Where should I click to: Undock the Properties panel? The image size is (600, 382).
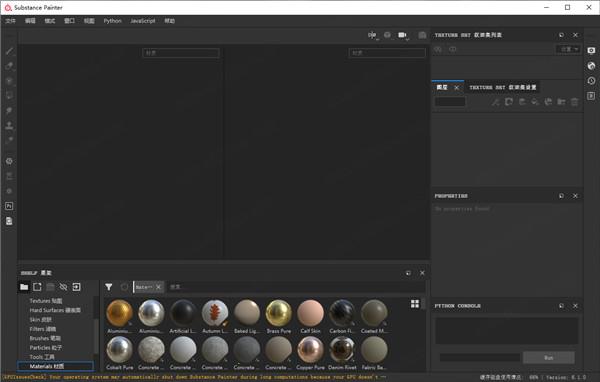[561, 196]
